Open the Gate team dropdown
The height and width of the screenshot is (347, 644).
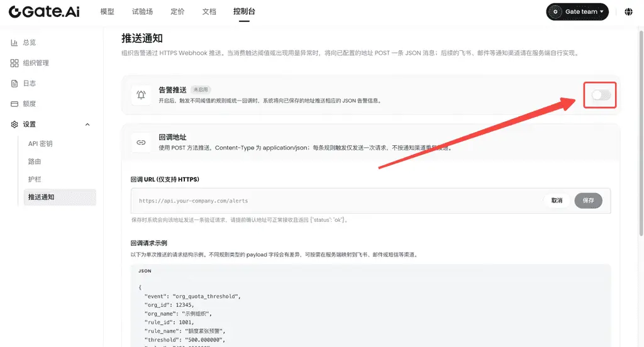577,11
